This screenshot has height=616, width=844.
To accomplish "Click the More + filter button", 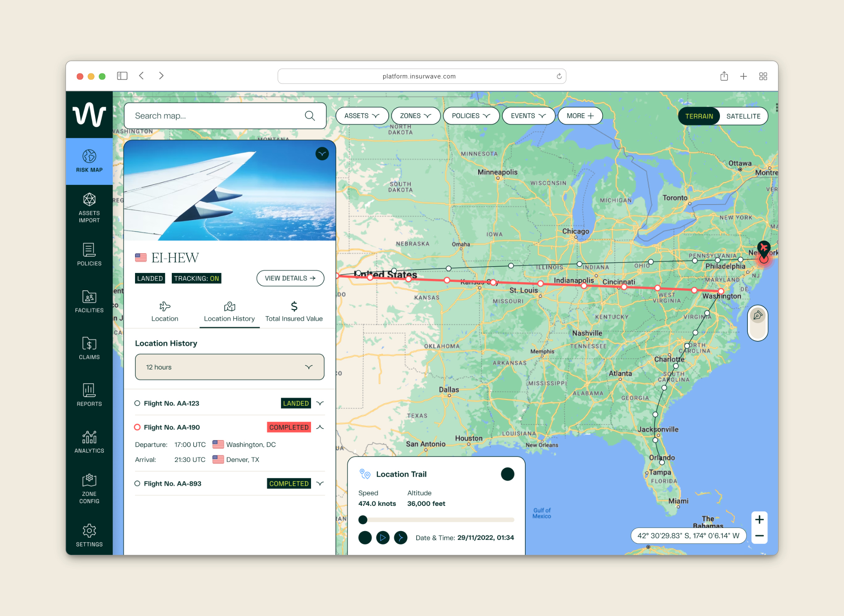I will click(580, 116).
